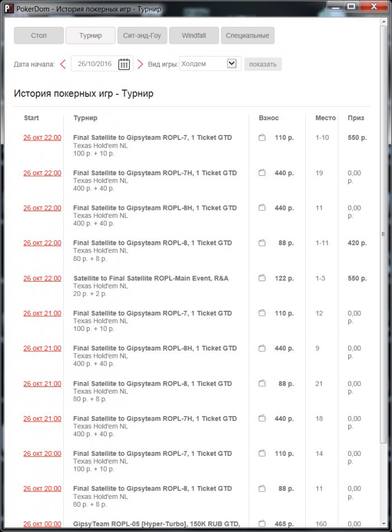Click the place value 1-10
Viewport: 392px width, 532px height.
(322, 138)
